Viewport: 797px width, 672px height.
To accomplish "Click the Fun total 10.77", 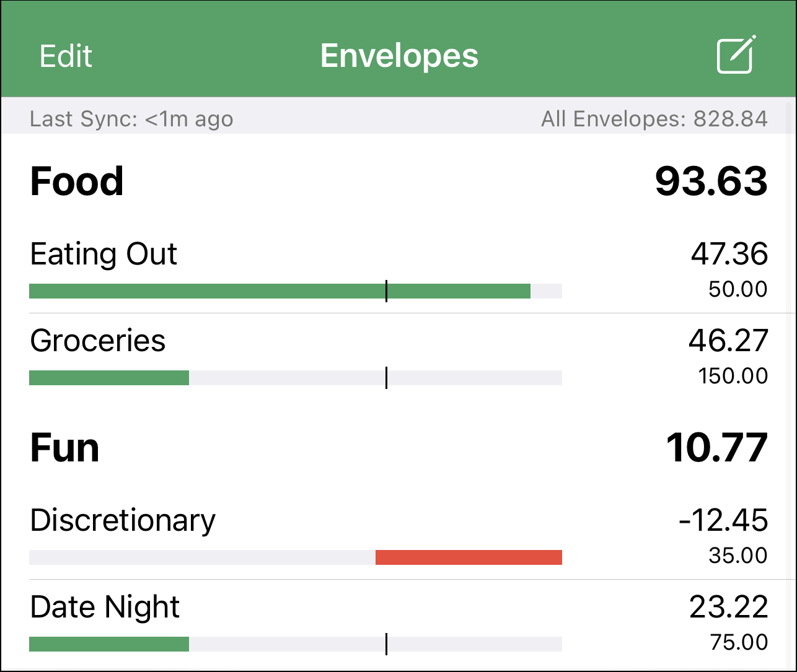I will click(x=716, y=448).
